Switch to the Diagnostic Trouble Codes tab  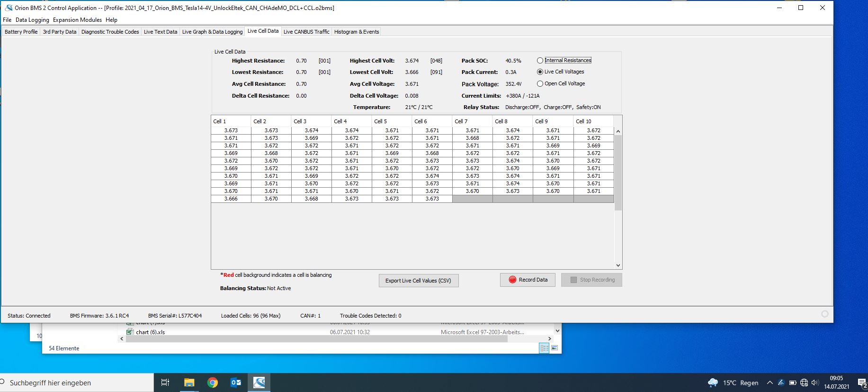point(110,32)
